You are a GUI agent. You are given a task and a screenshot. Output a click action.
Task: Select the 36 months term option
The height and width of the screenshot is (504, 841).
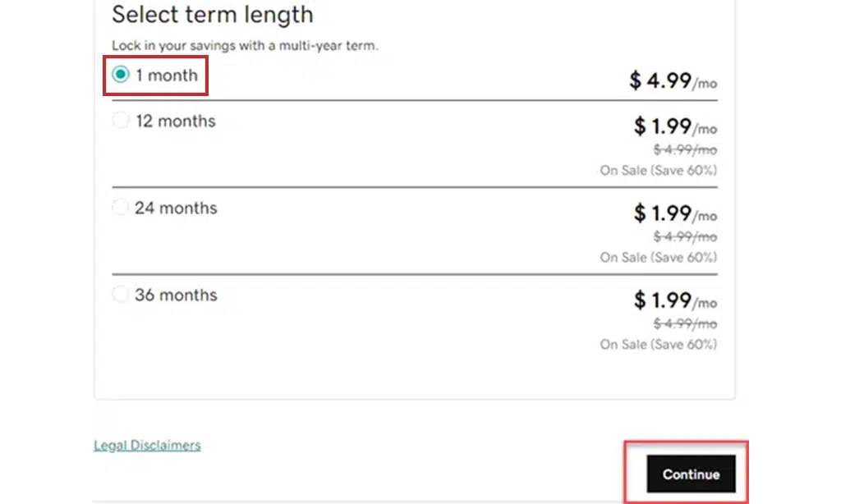tap(121, 294)
